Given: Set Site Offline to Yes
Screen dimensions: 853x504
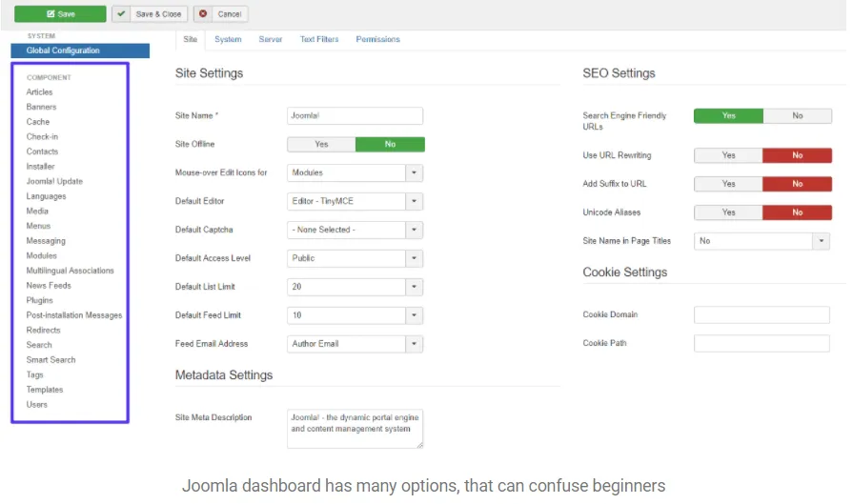Looking at the screenshot, I should pos(321,144).
